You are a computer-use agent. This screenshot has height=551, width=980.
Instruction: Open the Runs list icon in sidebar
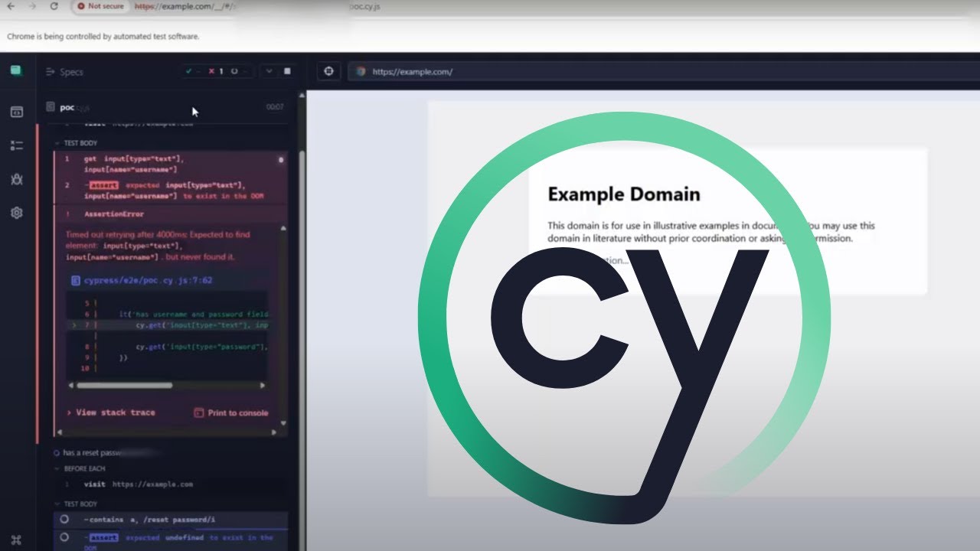[x=16, y=145]
